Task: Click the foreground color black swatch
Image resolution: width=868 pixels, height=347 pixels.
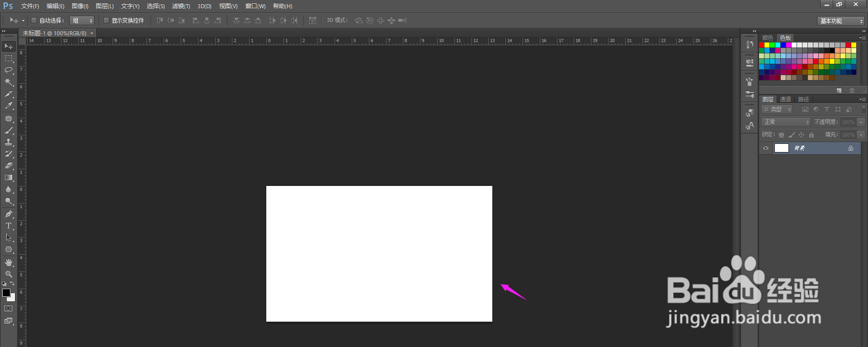Action: tap(6, 293)
